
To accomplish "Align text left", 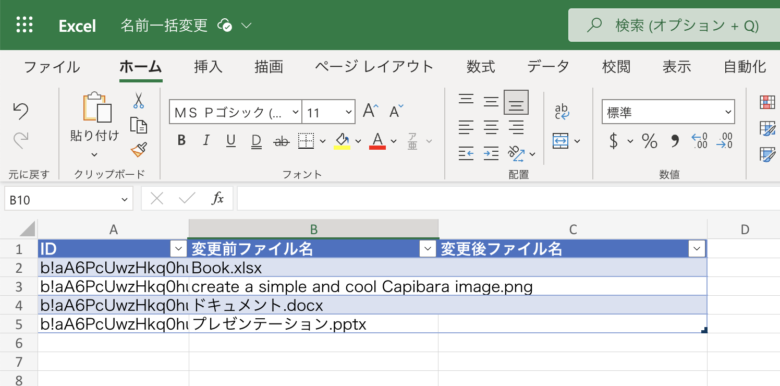I will pos(466,127).
